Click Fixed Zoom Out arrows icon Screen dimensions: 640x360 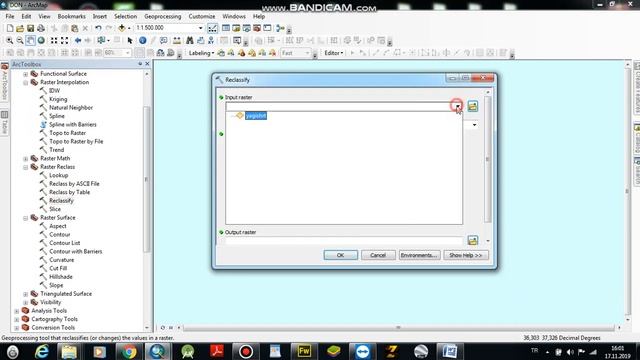[64, 40]
